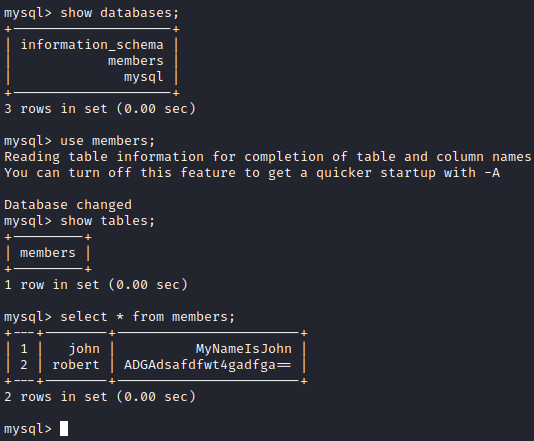Select the information_schema database entry
This screenshot has width=534, height=441.
point(92,45)
